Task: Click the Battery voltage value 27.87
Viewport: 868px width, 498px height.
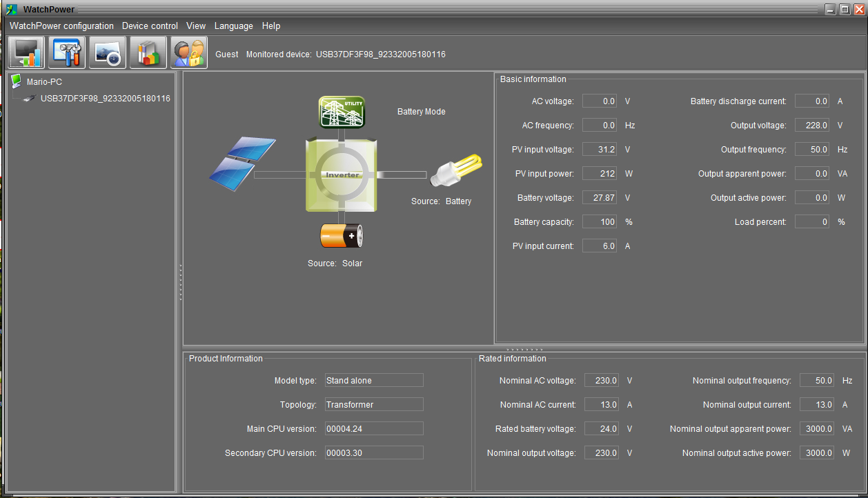Action: pos(600,198)
